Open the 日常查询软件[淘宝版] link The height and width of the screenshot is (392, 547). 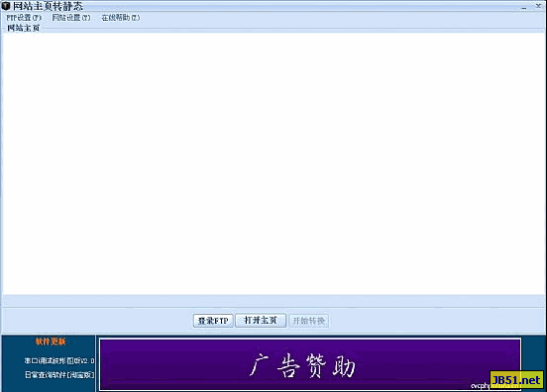pyautogui.click(x=59, y=375)
